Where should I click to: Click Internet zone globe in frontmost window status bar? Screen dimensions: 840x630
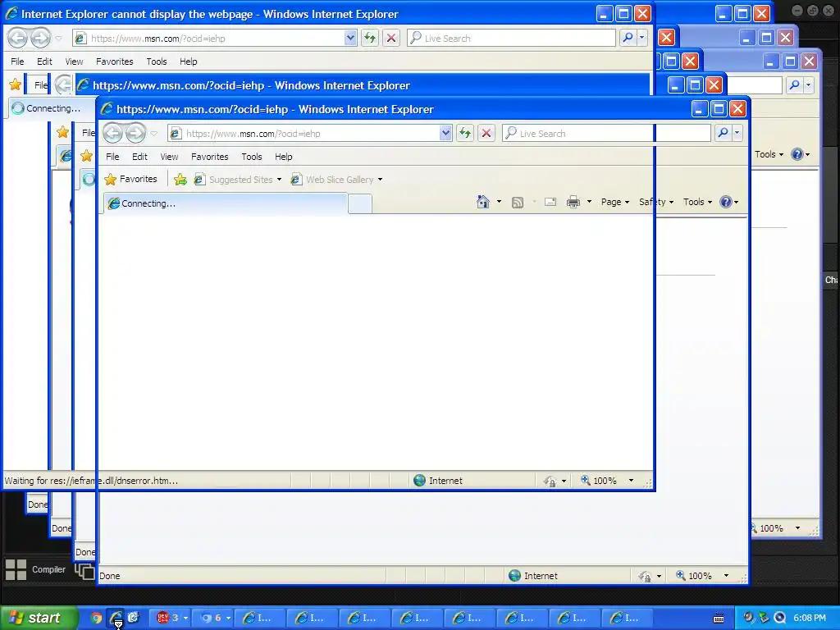tap(514, 576)
